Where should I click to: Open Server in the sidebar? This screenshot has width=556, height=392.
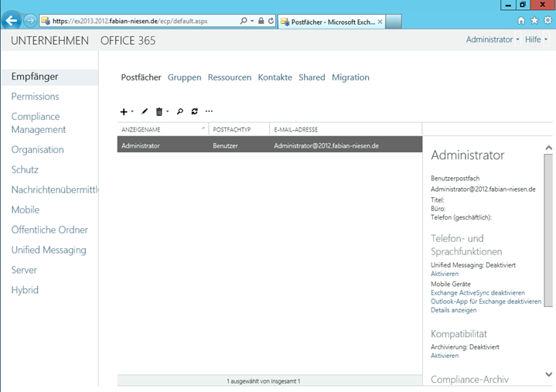coord(24,270)
